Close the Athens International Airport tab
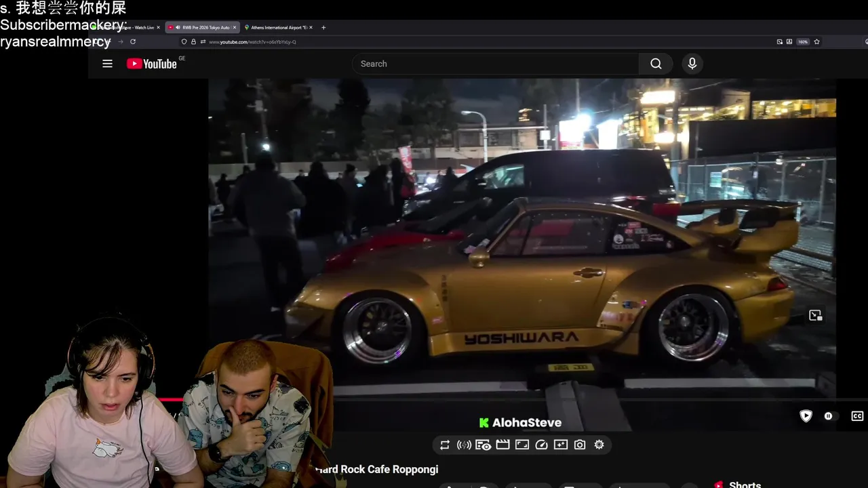 (311, 28)
